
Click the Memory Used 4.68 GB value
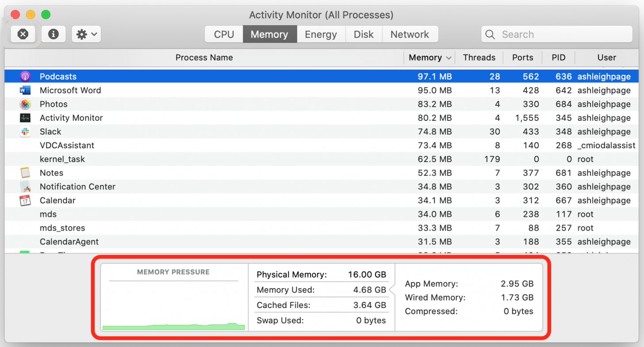pos(369,290)
